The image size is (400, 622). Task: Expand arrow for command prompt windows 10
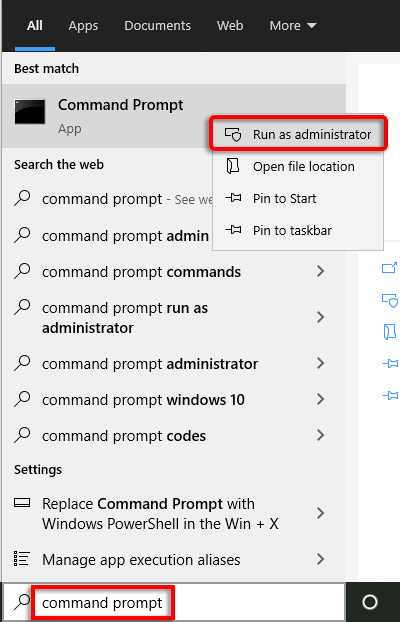[x=320, y=399]
